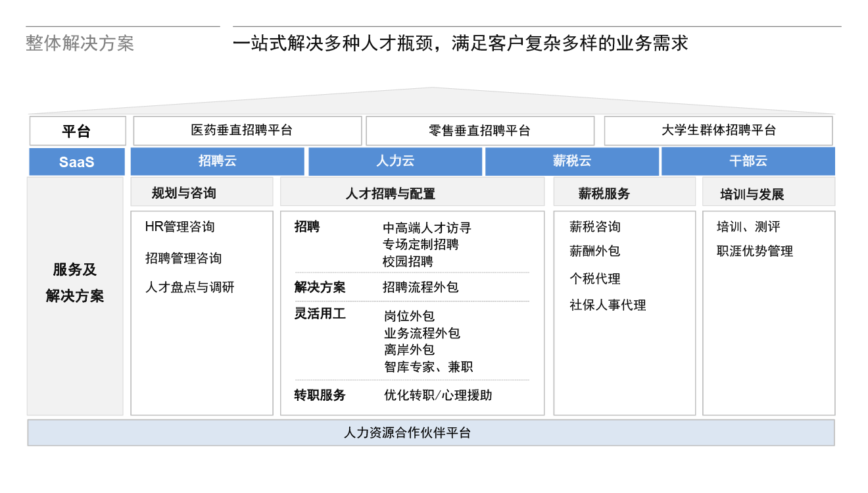Viewport: 868px width, 493px height.
Task: Select the blue SaaS label
Action: click(77, 162)
